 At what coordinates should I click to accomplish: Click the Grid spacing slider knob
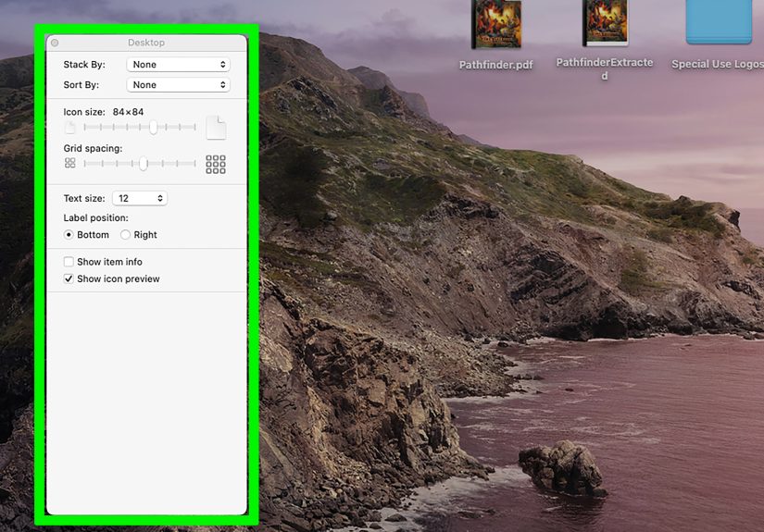pos(144,164)
